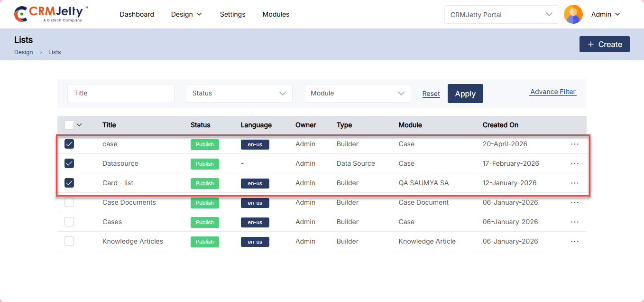Toggle the select-all header checkbox

[69, 125]
